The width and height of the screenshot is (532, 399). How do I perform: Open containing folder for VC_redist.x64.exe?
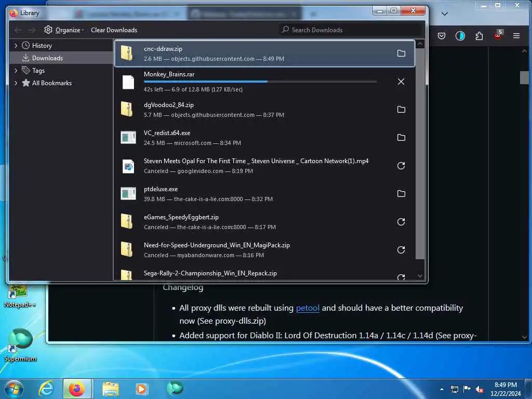(x=401, y=137)
